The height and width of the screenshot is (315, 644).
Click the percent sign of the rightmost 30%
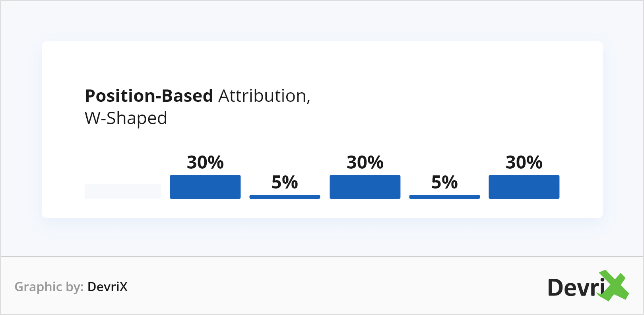[x=534, y=163]
